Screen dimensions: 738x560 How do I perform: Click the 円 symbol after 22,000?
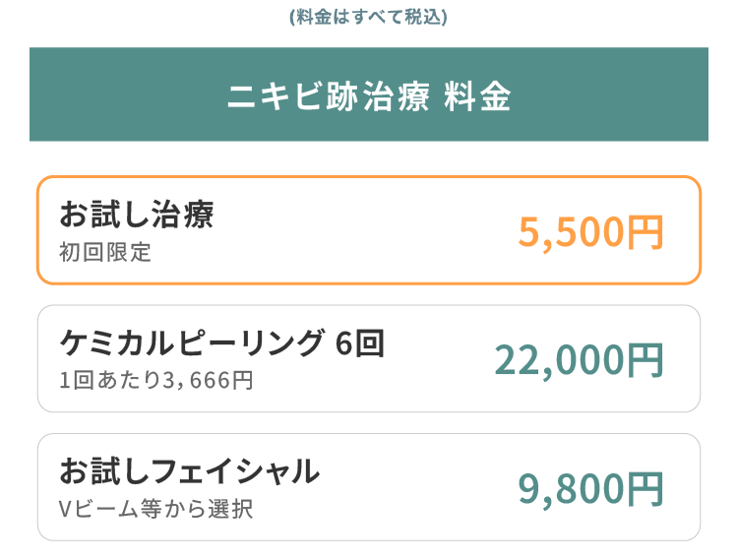pyautogui.click(x=646, y=360)
